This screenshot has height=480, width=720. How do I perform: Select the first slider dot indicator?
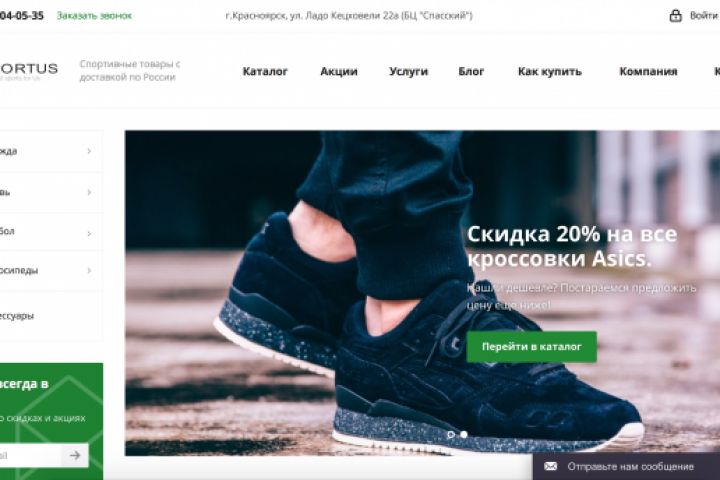tap(451, 434)
